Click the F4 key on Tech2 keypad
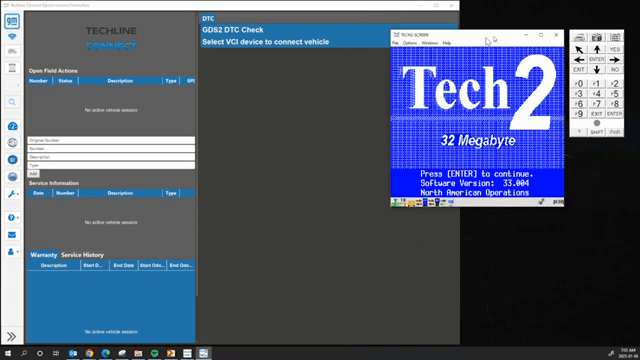This screenshot has height=360, width=640. [x=597, y=94]
